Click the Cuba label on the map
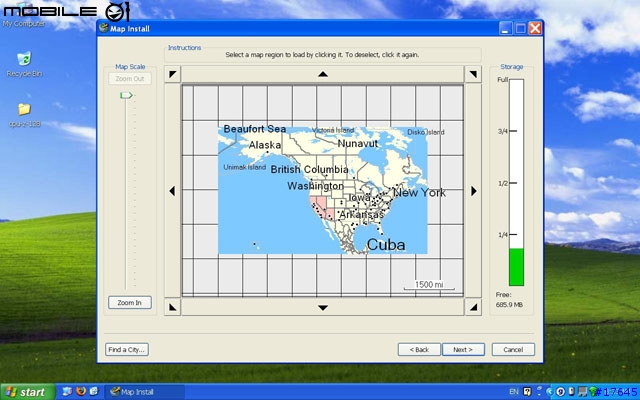 [x=386, y=245]
